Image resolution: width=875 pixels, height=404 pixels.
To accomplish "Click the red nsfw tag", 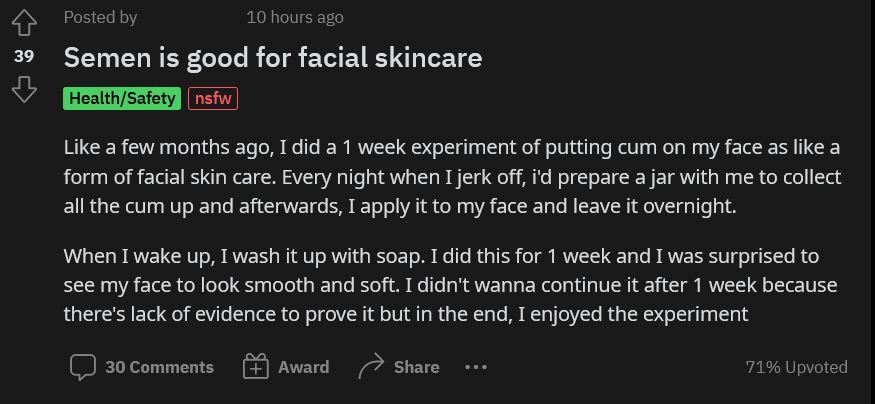I will (x=212, y=98).
